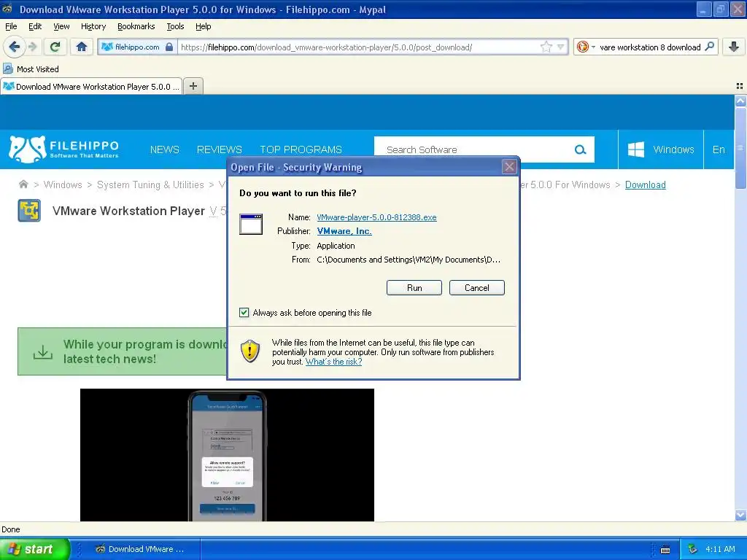Click the VMware, Inc. publisher link
The image size is (747, 560).
point(344,231)
